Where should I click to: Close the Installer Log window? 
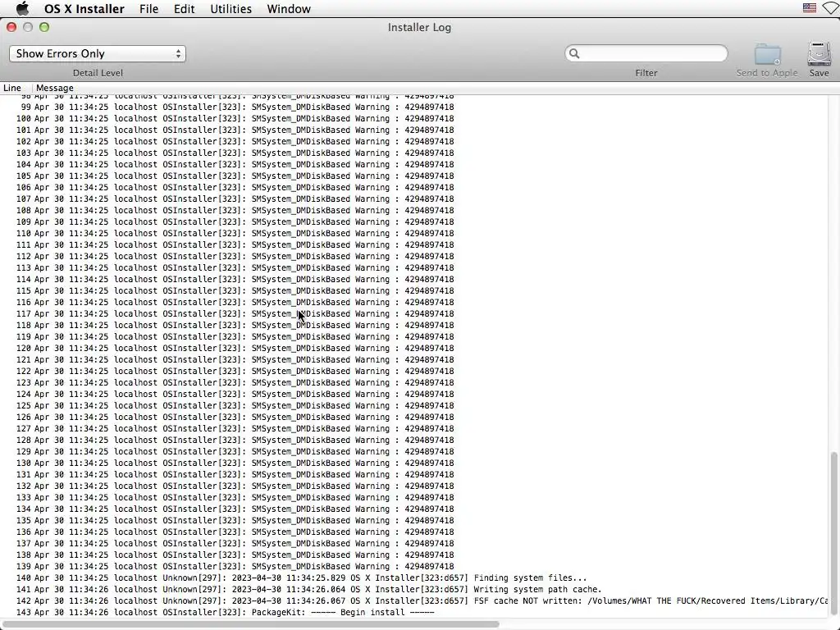11,27
